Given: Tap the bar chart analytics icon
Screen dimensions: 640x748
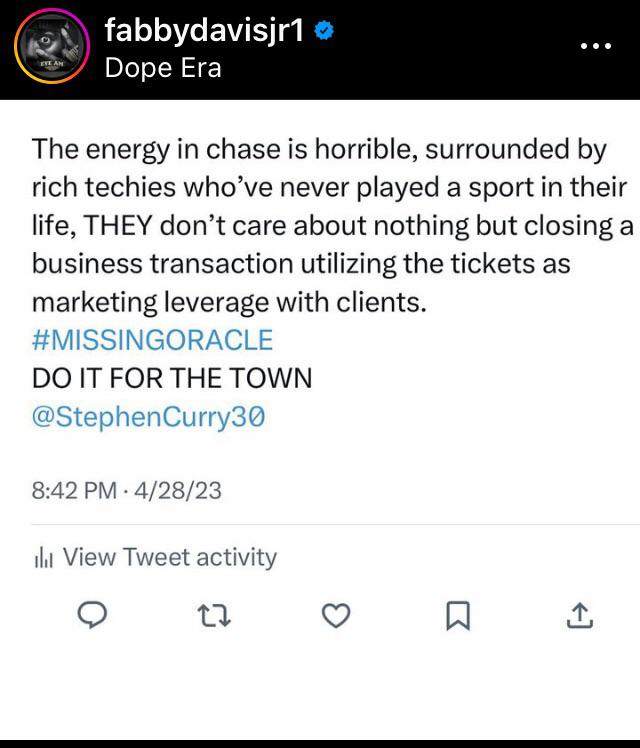Looking at the screenshot, I should [x=43, y=558].
